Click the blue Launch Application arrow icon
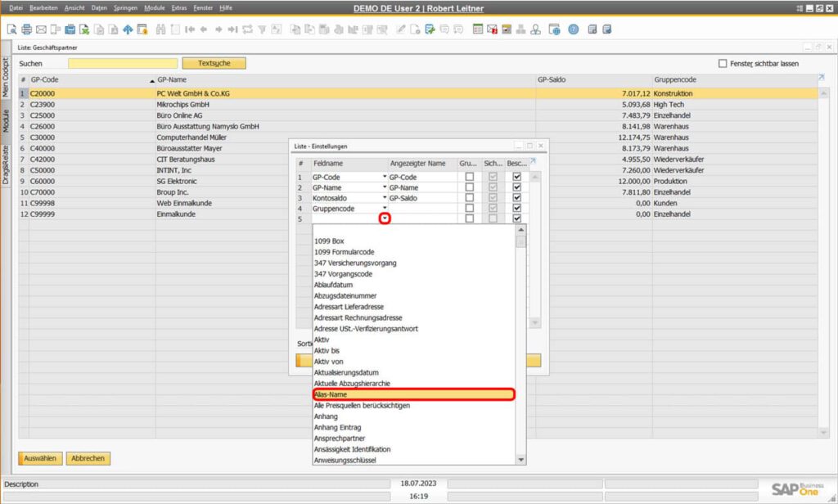The image size is (838, 504). [128, 29]
